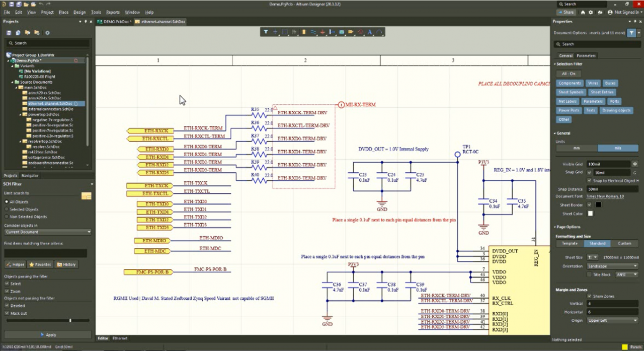
Task: Place a power port using the toolbar icon
Action: pos(323,32)
